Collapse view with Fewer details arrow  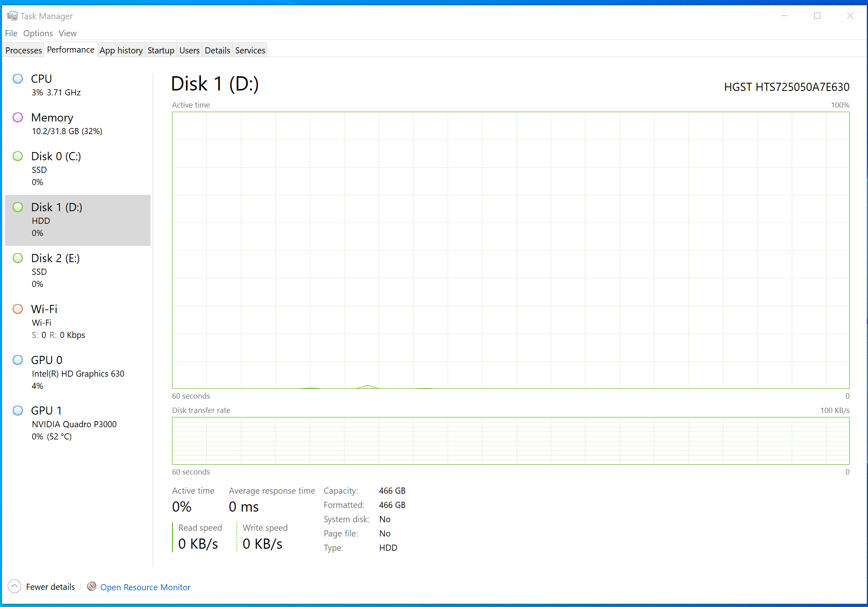[x=14, y=587]
